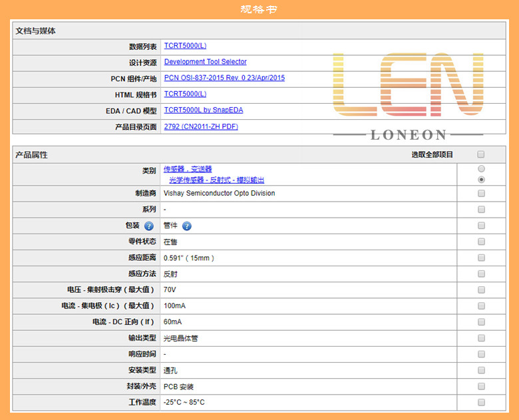Image resolution: width=519 pixels, height=420 pixels.
Task: Tick the 安装类型 row checkbox
Action: (x=481, y=370)
